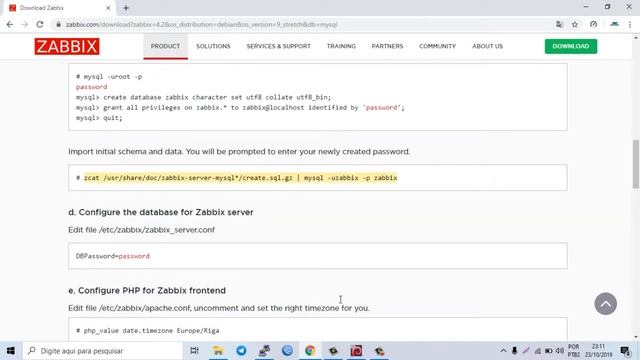The width and height of the screenshot is (640, 360).
Task: Click the microphone icon in system tray
Action: coord(514,351)
